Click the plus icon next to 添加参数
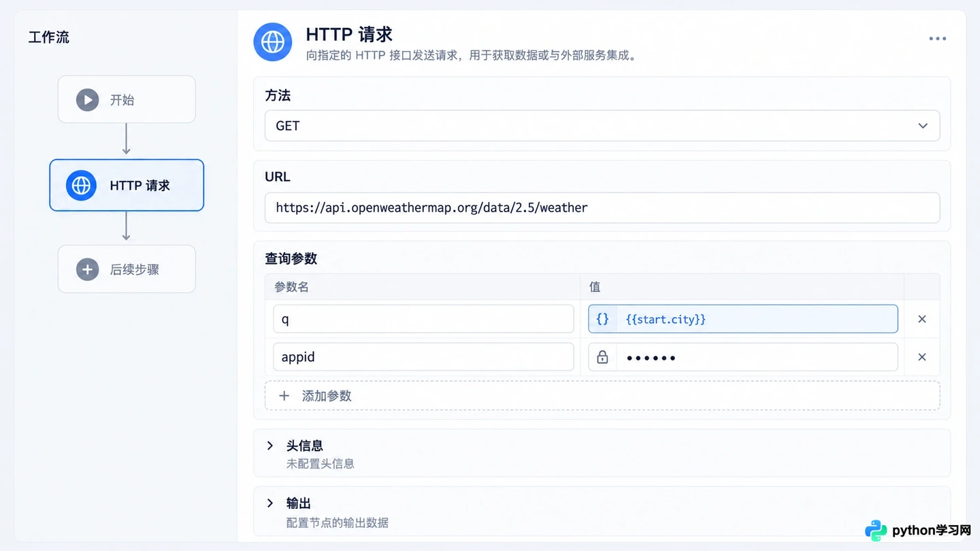The height and width of the screenshot is (551, 980). [x=284, y=396]
